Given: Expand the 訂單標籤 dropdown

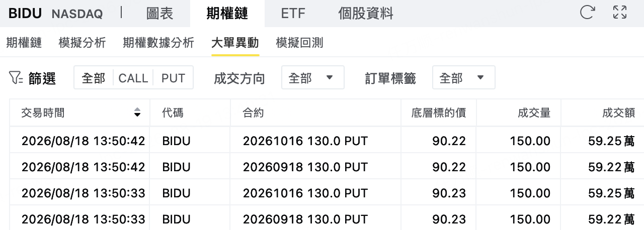Looking at the screenshot, I should point(463,78).
